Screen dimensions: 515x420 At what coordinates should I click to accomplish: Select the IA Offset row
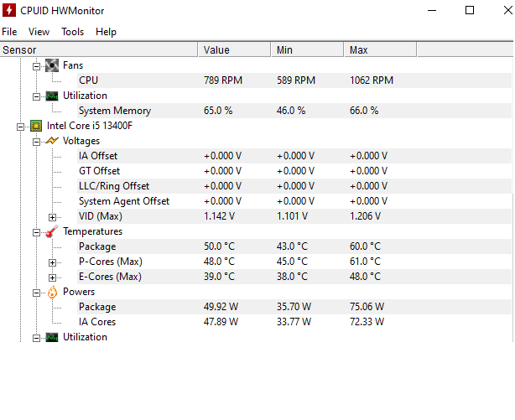coord(294,156)
